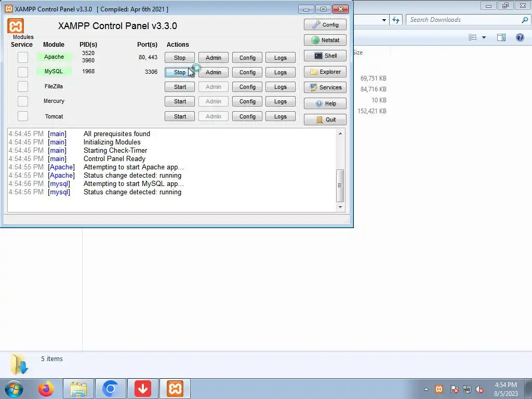
Task: Launch the Shell terminal button
Action: click(325, 56)
